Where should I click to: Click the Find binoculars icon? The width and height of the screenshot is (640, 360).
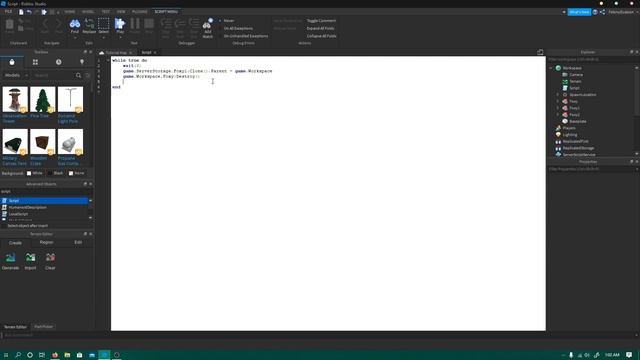tap(75, 24)
